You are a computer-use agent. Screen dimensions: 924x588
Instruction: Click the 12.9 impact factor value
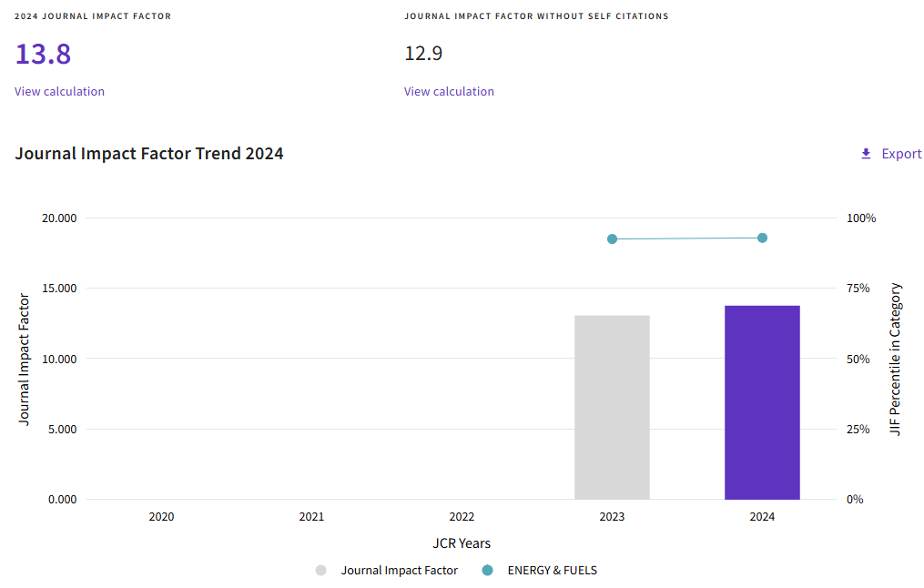click(423, 54)
